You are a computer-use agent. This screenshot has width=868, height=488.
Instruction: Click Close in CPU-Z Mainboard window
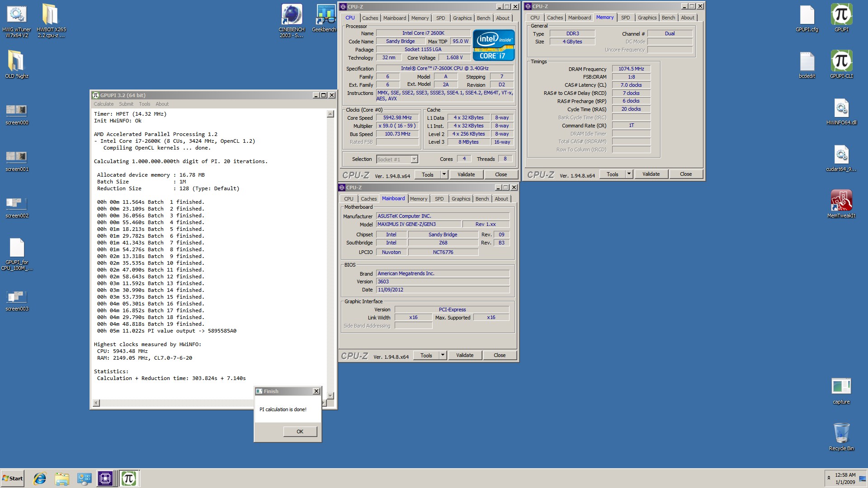click(x=500, y=355)
